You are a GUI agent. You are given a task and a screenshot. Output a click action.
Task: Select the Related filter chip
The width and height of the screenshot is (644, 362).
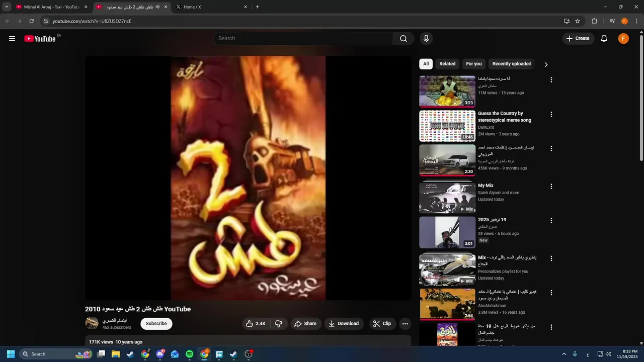click(447, 64)
